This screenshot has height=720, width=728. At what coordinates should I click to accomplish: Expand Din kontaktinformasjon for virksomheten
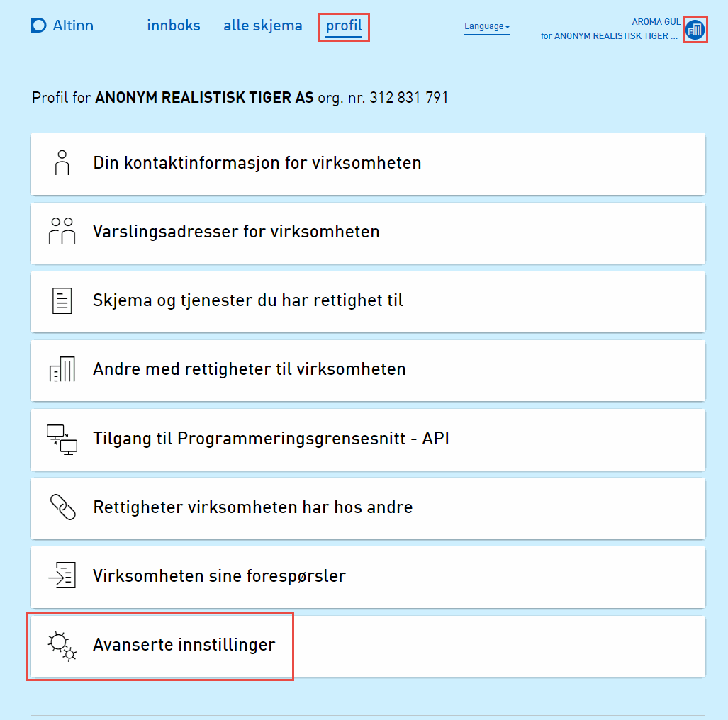click(x=257, y=163)
